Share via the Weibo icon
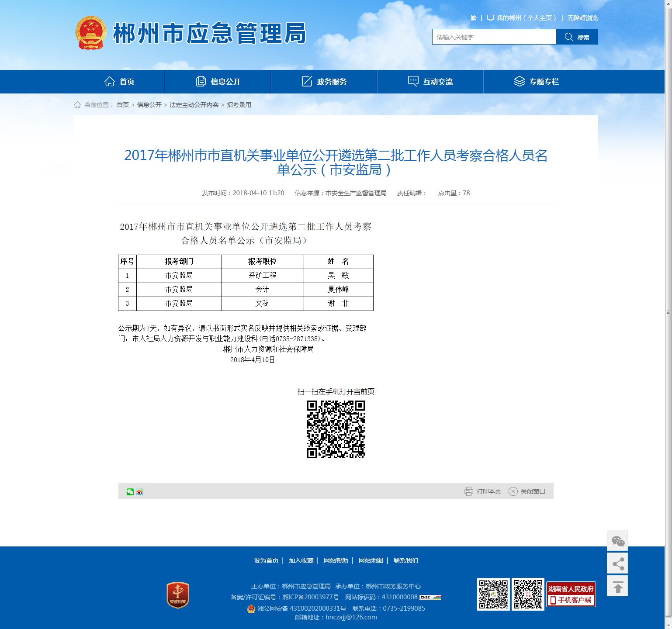672x629 pixels. 140,492
